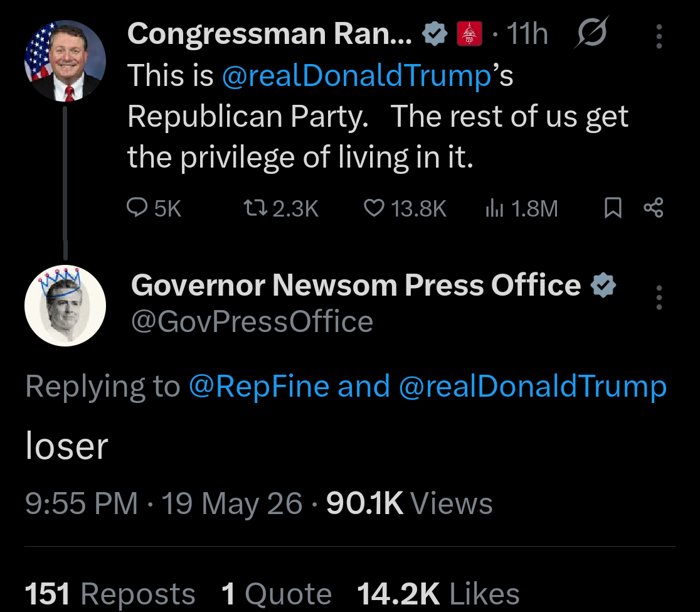Repost the Congressman's tweet with 2.3K reposts
The image size is (700, 612).
281,208
